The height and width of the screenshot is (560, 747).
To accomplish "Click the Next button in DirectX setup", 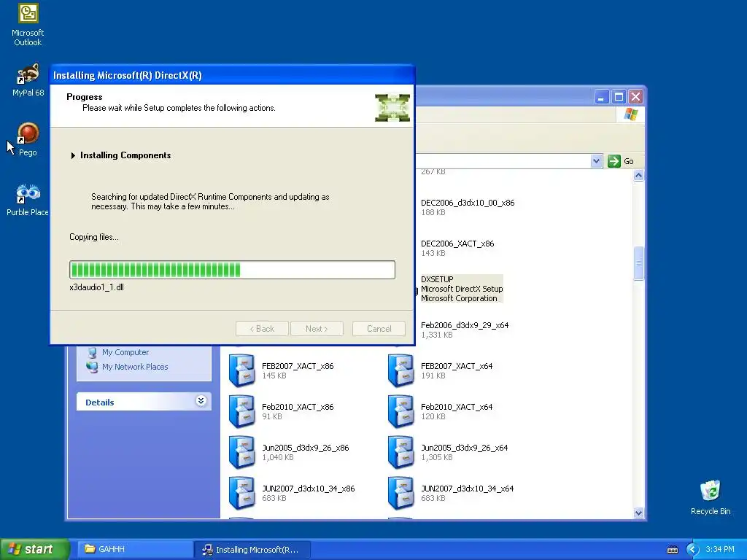I will tap(317, 329).
